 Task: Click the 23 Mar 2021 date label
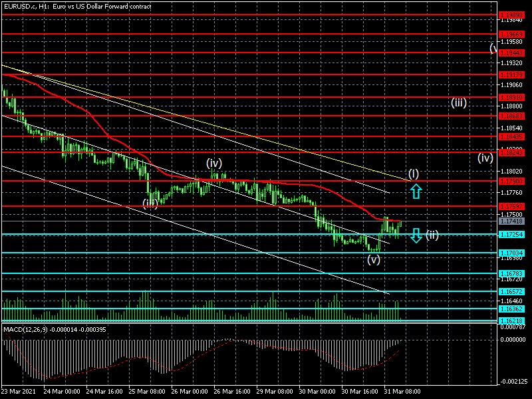pos(19,391)
